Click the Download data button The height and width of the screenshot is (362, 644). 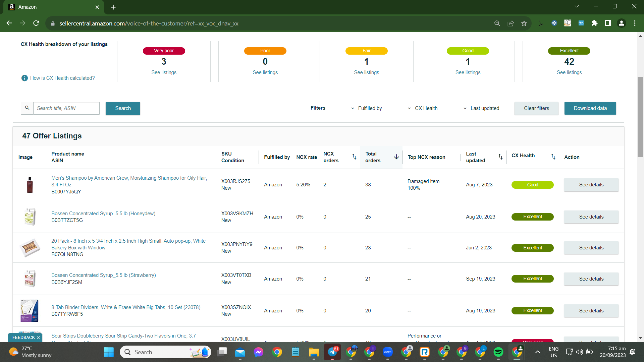(590, 108)
